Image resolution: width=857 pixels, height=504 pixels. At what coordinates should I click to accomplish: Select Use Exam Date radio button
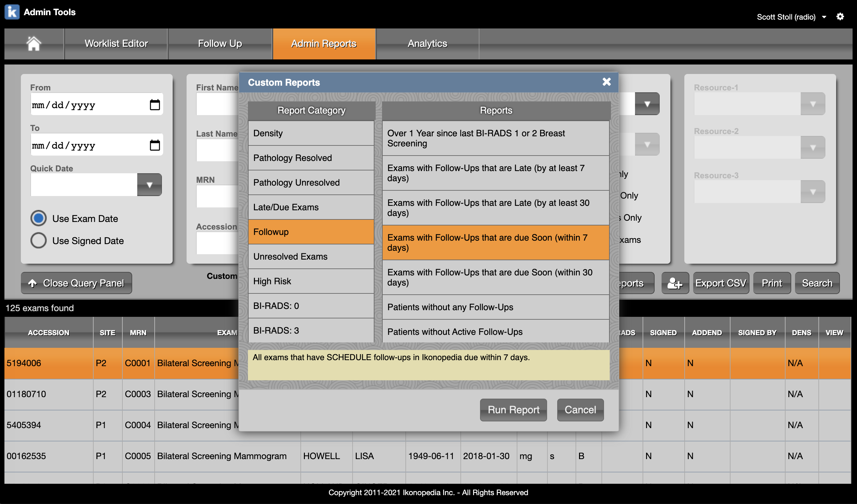pos(39,218)
